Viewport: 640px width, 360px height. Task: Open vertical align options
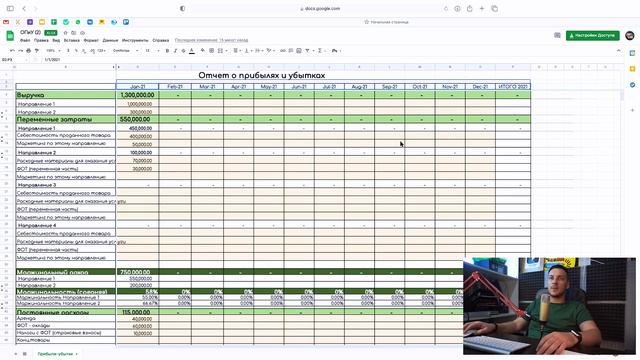(x=247, y=51)
